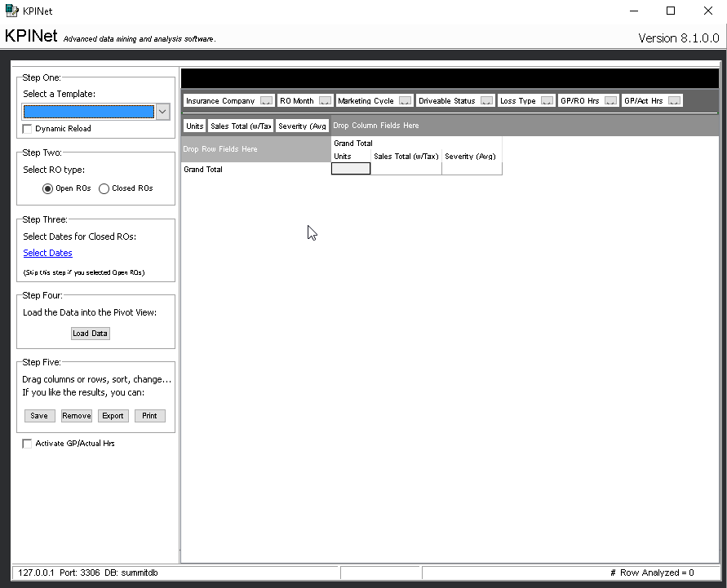This screenshot has width=727, height=588.
Task: Open Driveable Status field filter button
Action: tap(486, 101)
